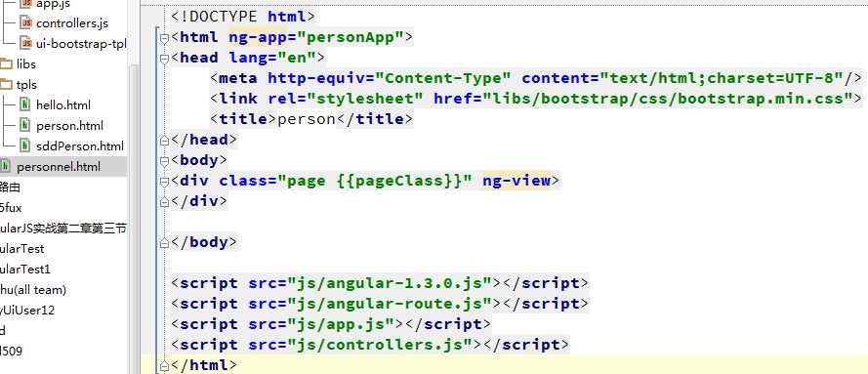This screenshot has height=374, width=868.
Task: Click the js/controllers.js script source
Action: (x=385, y=344)
